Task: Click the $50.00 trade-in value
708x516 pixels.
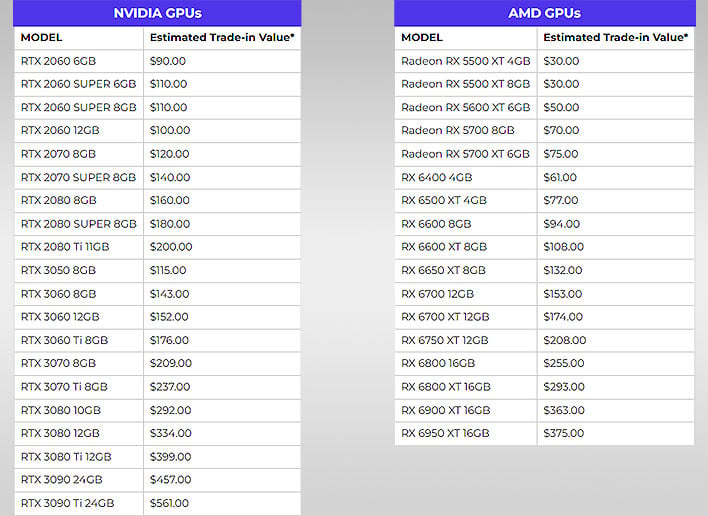Action: 561,107
